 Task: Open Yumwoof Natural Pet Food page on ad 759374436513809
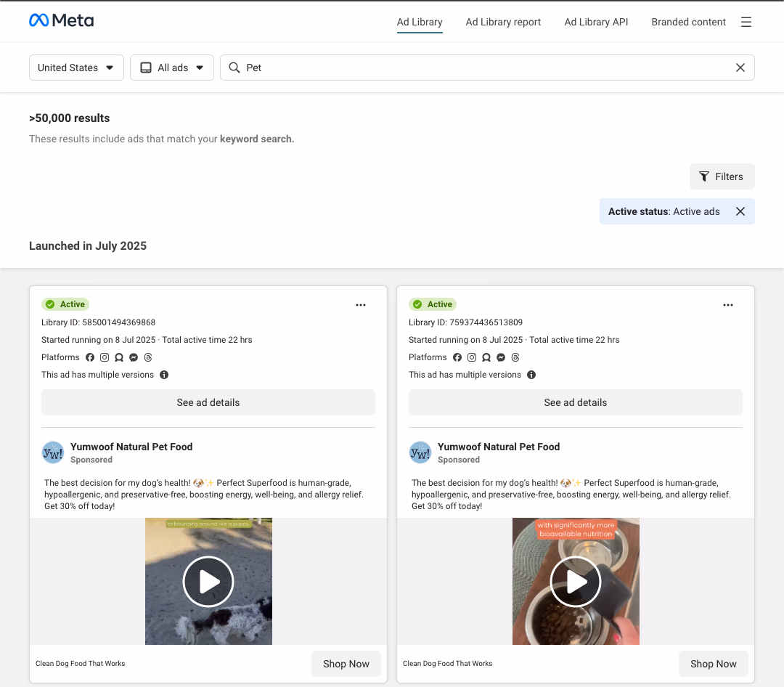pyautogui.click(x=499, y=447)
